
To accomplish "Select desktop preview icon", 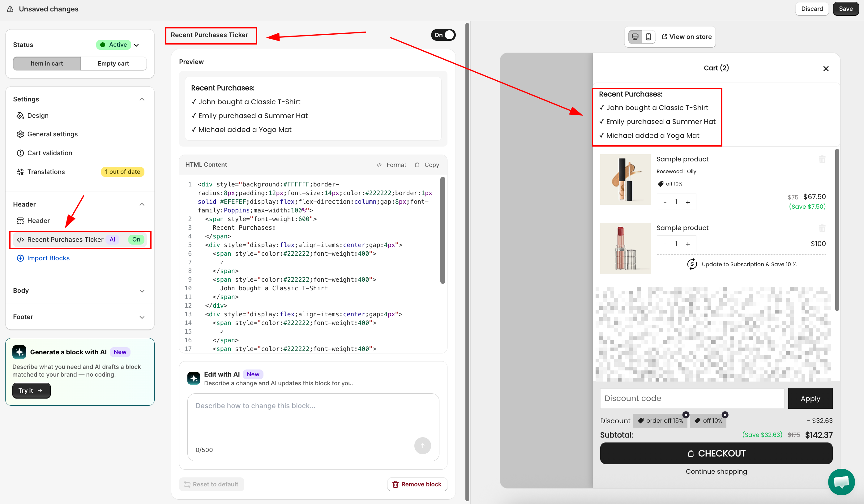I will pyautogui.click(x=635, y=37).
